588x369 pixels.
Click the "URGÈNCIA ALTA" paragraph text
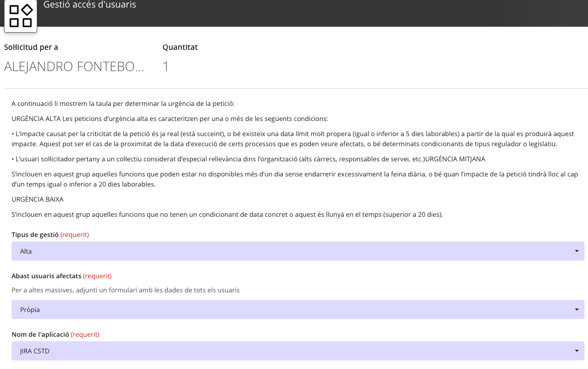click(170, 119)
